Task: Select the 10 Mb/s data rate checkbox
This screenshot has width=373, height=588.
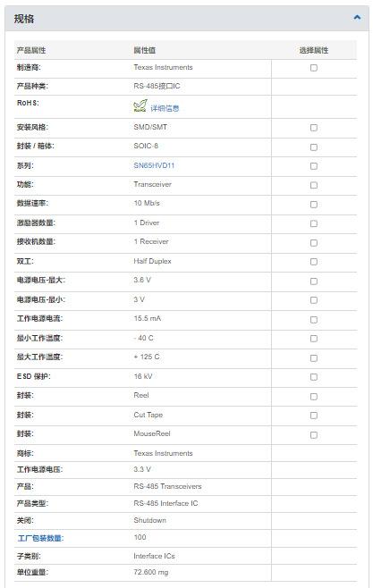Action: (x=314, y=205)
